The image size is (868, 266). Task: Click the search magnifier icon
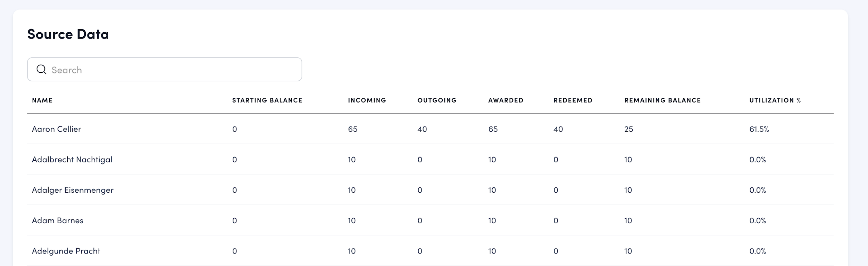(41, 70)
